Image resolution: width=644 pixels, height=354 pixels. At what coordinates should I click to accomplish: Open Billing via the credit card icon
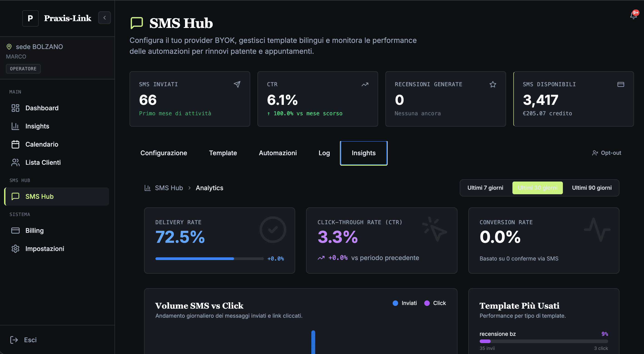pos(15,230)
